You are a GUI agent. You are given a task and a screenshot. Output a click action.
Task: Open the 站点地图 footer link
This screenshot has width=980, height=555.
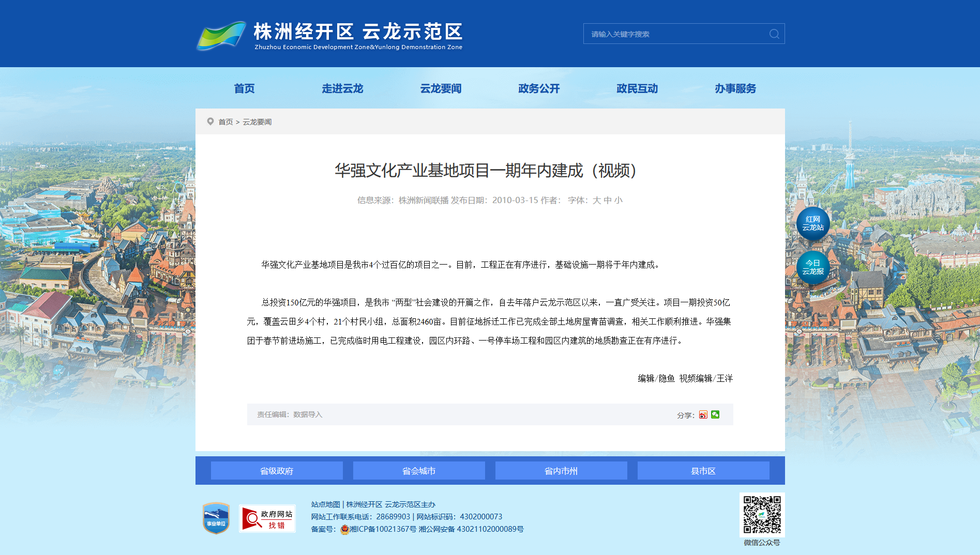tap(325, 504)
